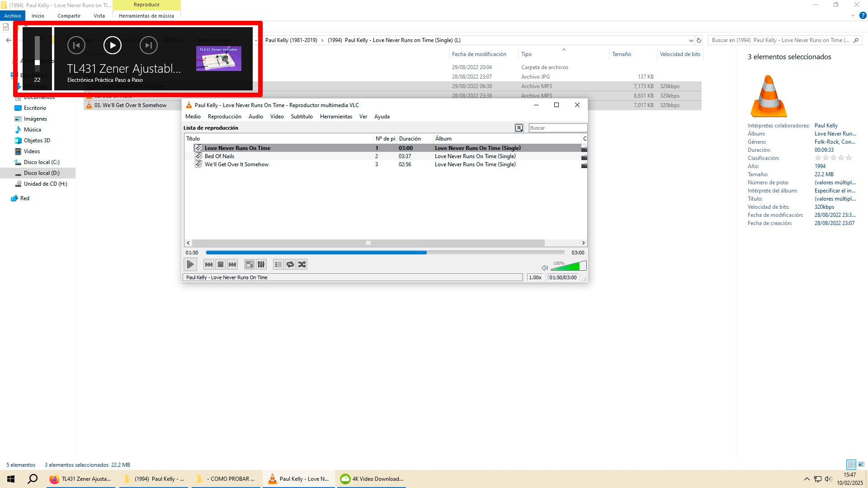Image resolution: width=868 pixels, height=488 pixels.
Task: Click play in the media overlay
Action: pos(113,45)
